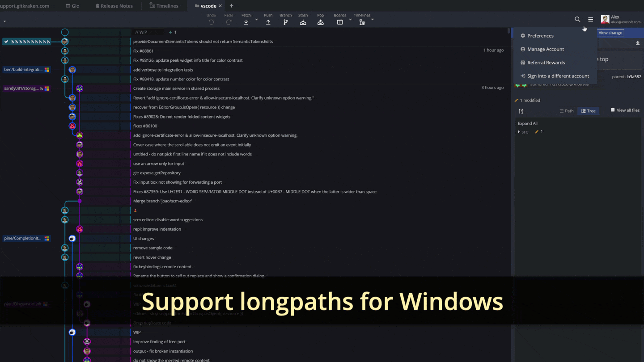644x362 pixels.
Task: Pop the stash with the Pop icon
Action: pyautogui.click(x=320, y=22)
